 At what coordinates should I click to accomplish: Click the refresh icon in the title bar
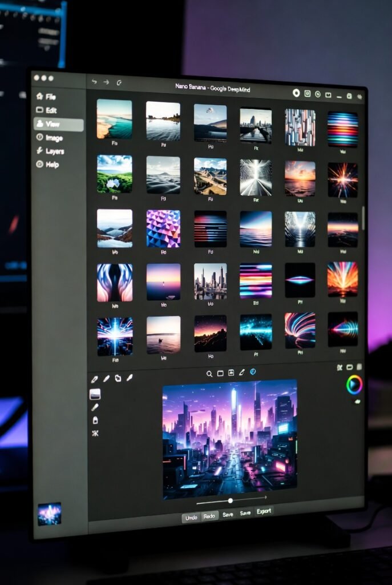pyautogui.click(x=119, y=82)
